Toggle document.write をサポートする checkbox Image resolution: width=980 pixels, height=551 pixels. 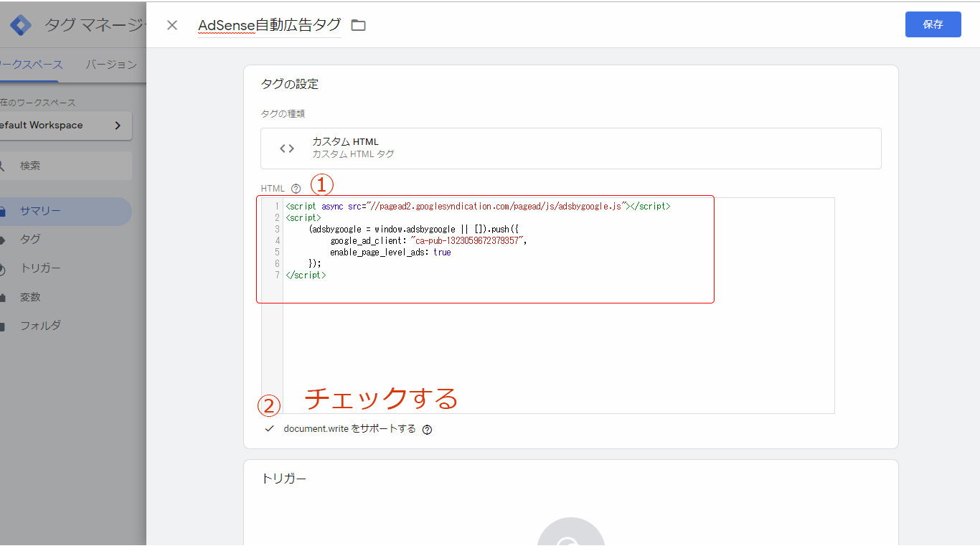[x=270, y=429]
